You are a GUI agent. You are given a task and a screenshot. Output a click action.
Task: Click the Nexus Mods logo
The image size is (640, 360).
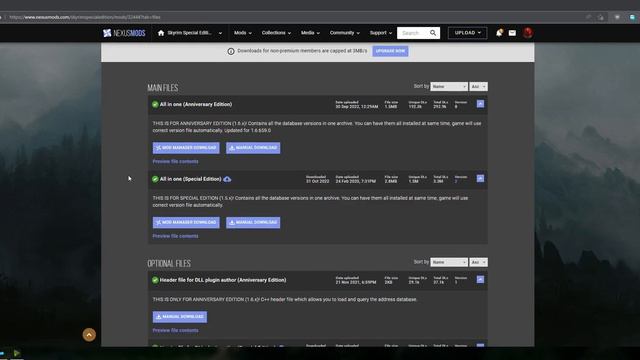[124, 33]
